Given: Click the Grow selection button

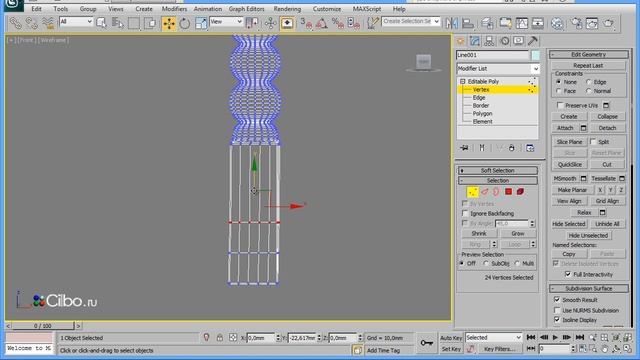Looking at the screenshot, I should pyautogui.click(x=518, y=233).
